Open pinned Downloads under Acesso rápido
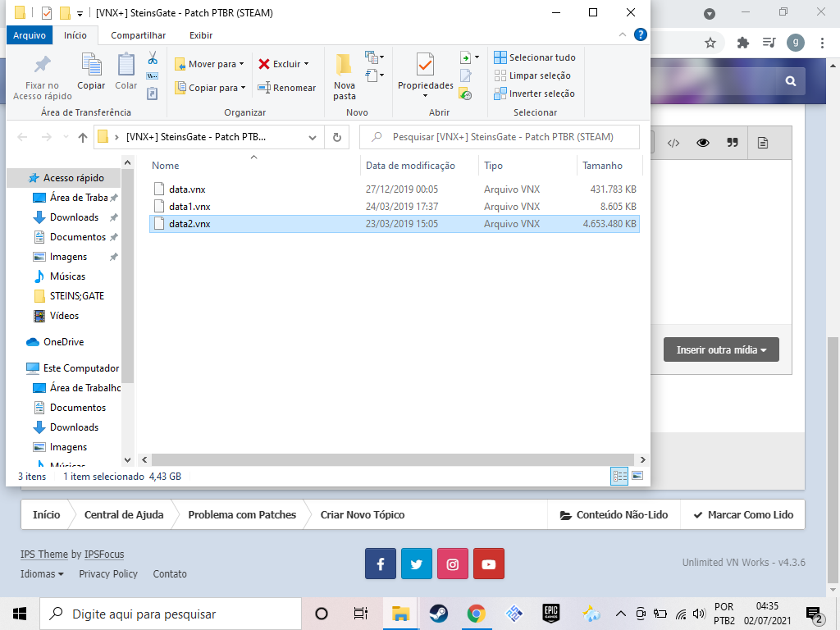840x630 pixels. (x=74, y=217)
